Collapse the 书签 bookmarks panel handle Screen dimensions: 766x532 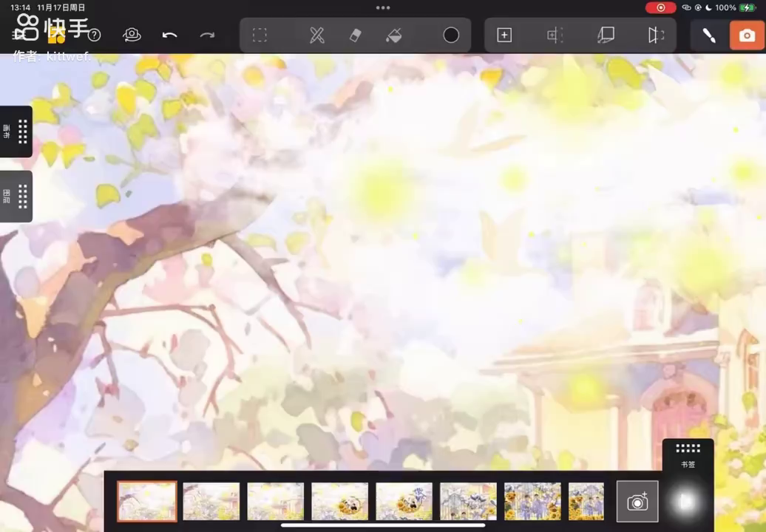(688, 449)
